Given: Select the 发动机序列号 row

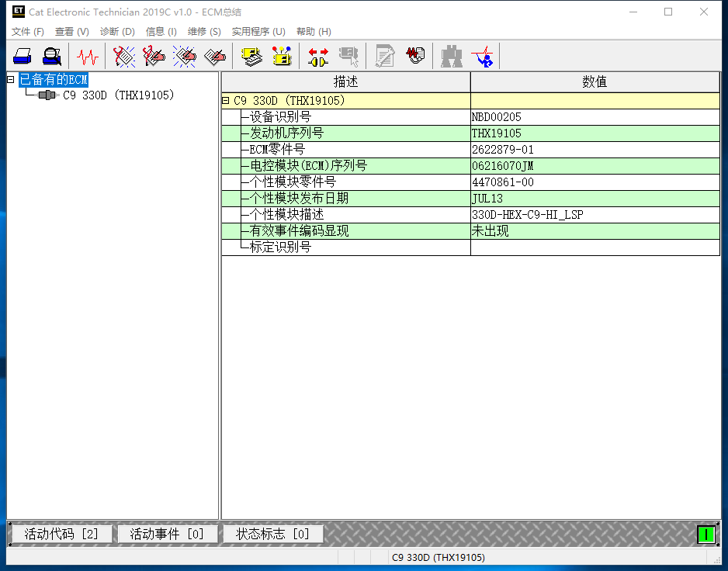Looking at the screenshot, I should coord(471,133).
